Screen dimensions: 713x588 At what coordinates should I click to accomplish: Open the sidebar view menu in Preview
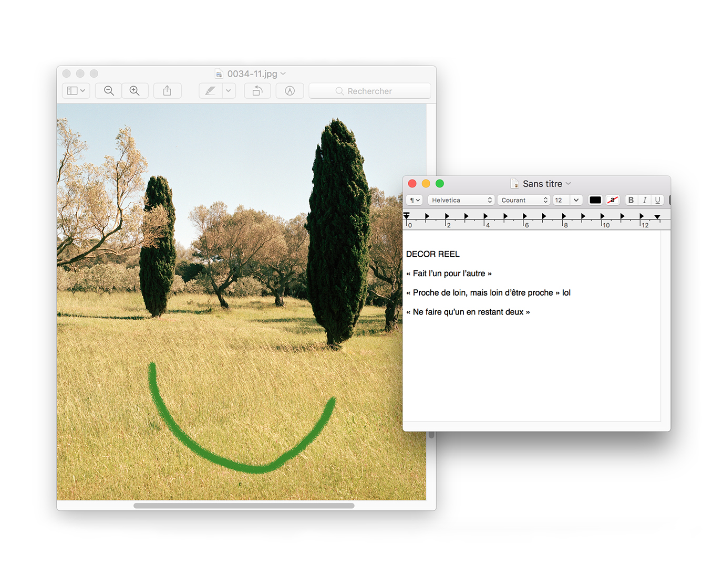(76, 91)
